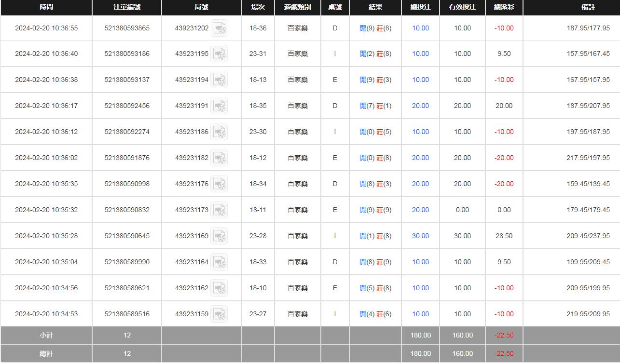View video replay of round 439231186
The width and height of the screenshot is (620, 364).
coord(220,132)
